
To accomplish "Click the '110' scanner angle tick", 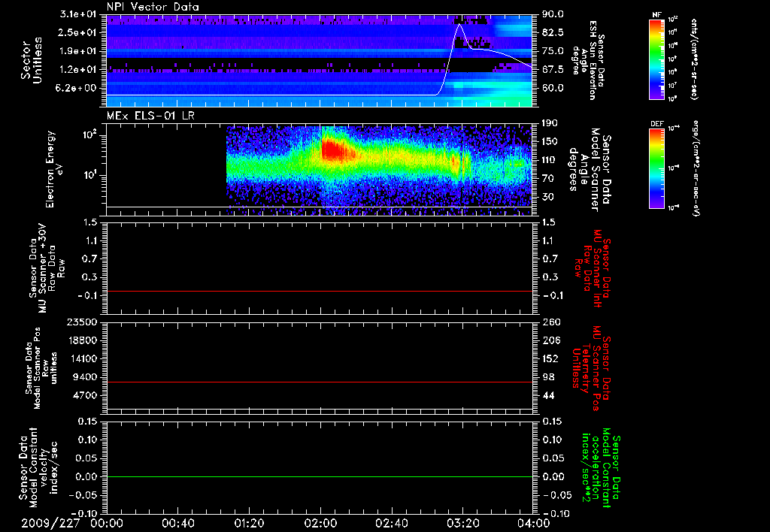I will (550, 160).
